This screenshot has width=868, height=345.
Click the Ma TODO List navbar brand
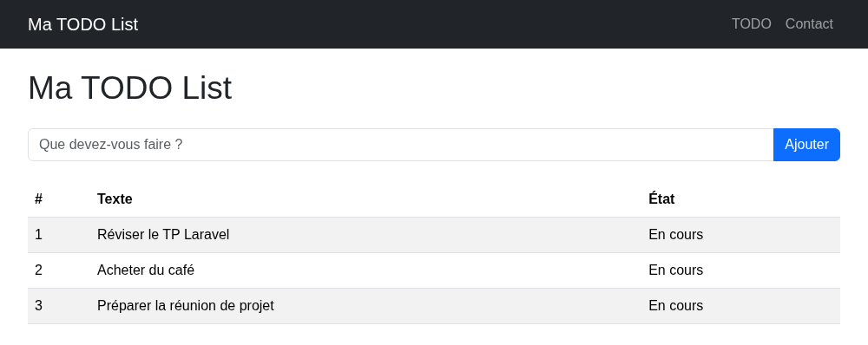83,24
